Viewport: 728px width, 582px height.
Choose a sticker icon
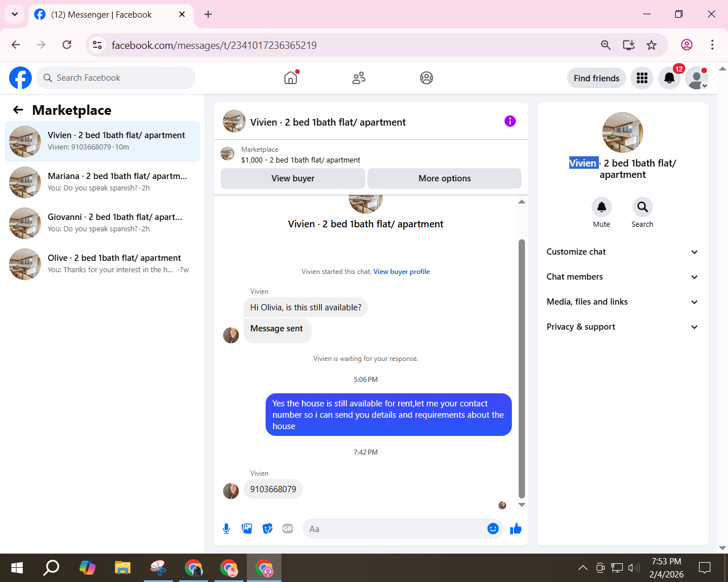coord(267,529)
